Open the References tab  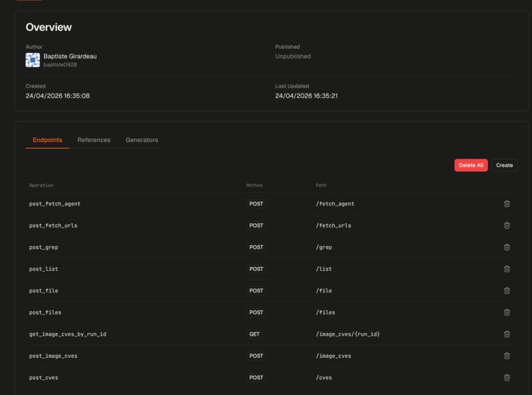[94, 140]
